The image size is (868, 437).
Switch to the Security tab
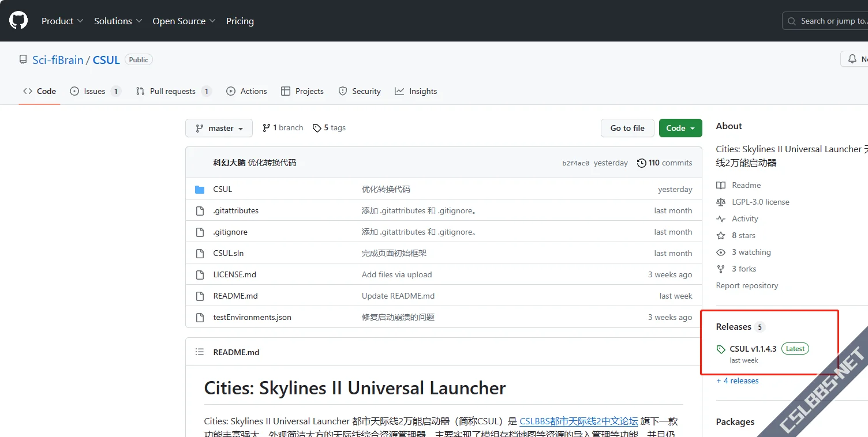tap(360, 91)
